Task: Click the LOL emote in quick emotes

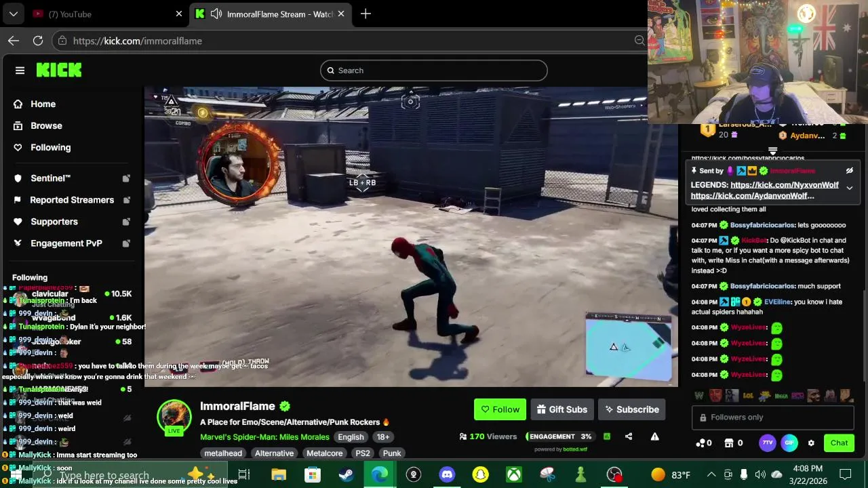Action: pyautogui.click(x=748, y=396)
